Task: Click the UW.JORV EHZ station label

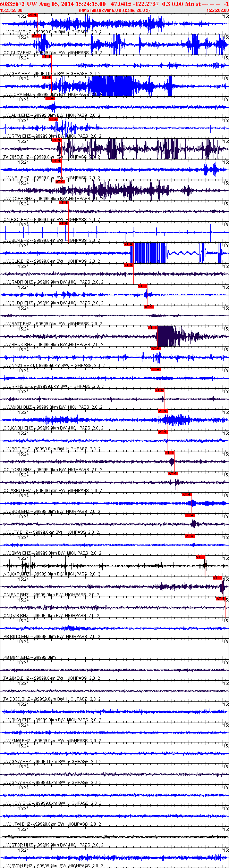Action: pos(18,95)
